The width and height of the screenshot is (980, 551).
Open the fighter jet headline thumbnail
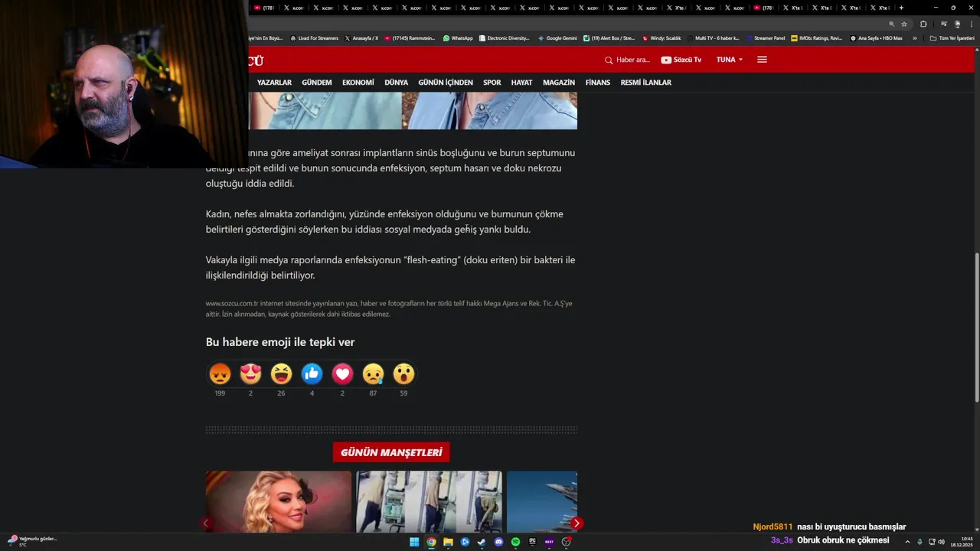click(x=542, y=502)
